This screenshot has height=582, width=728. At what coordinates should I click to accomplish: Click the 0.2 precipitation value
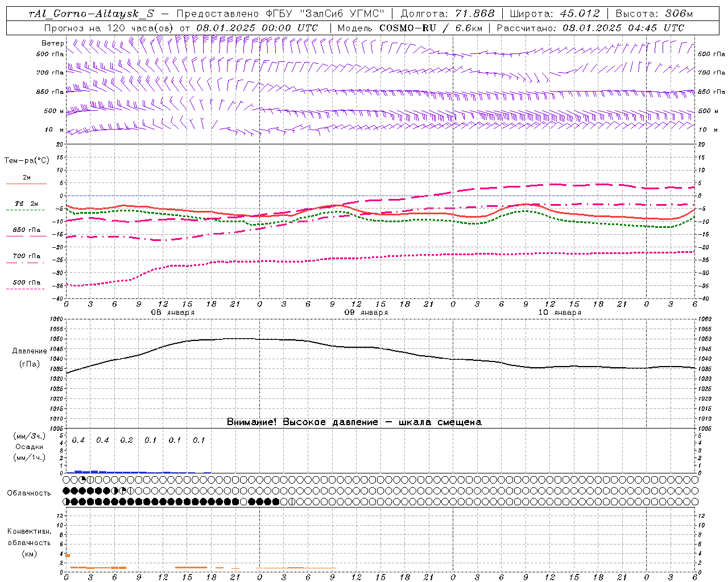coord(126,440)
